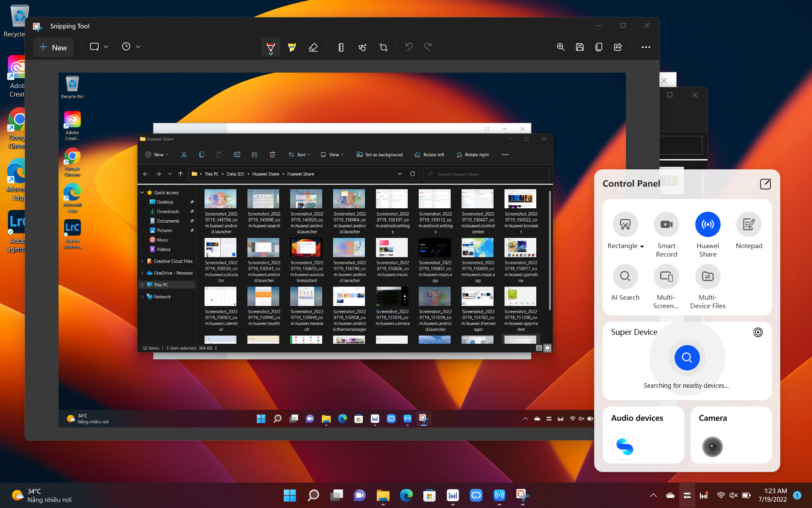The image size is (812, 508).
Task: Toggle the ruler tool
Action: pos(341,47)
